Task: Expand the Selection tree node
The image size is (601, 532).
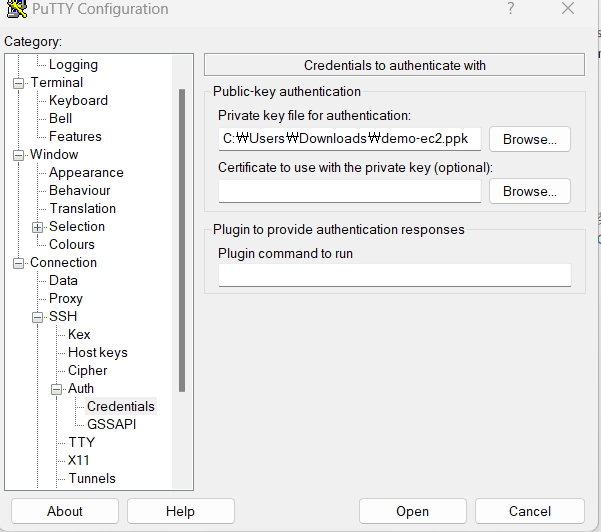Action: pyautogui.click(x=37, y=227)
